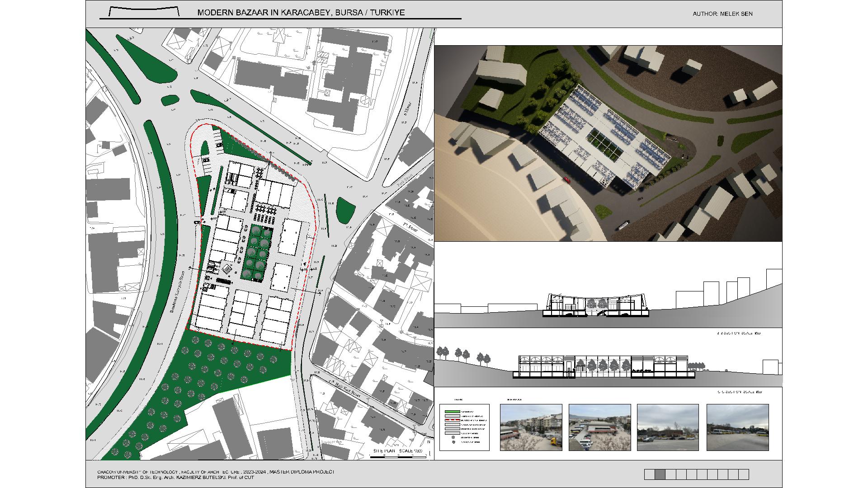The height and width of the screenshot is (488, 868).
Task: Select the first page indicator square
Action: tap(650, 474)
